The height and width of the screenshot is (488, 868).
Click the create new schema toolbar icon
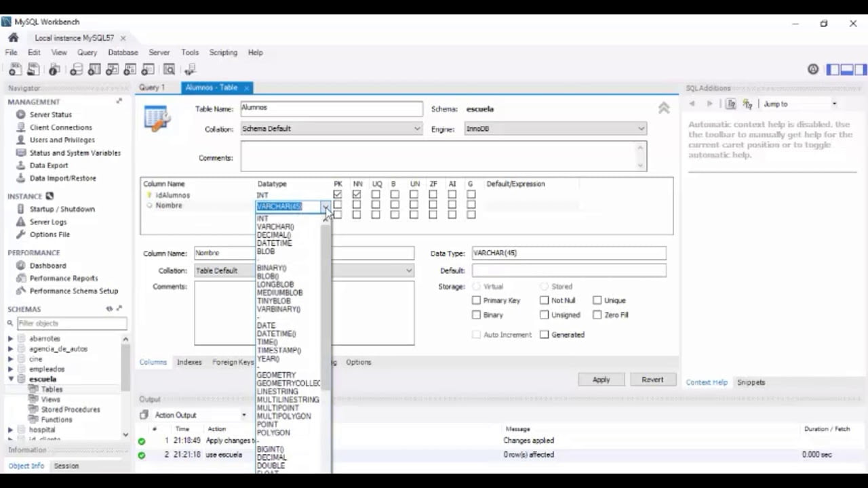point(76,69)
